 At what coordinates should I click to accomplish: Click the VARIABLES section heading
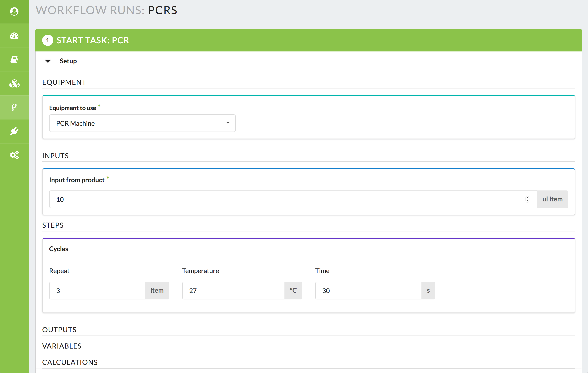coord(62,346)
